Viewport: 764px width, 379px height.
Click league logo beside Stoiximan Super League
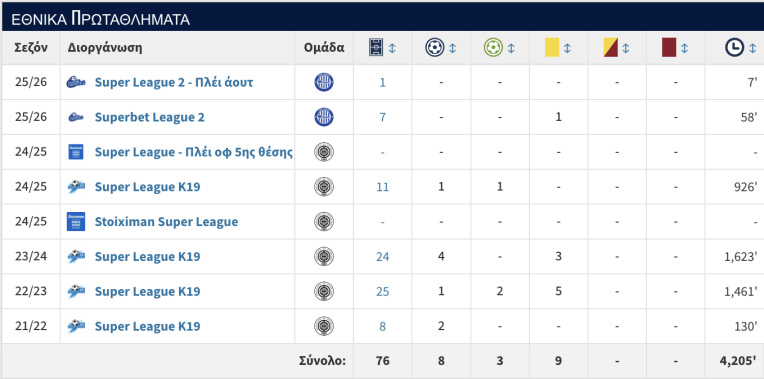pos(76,222)
